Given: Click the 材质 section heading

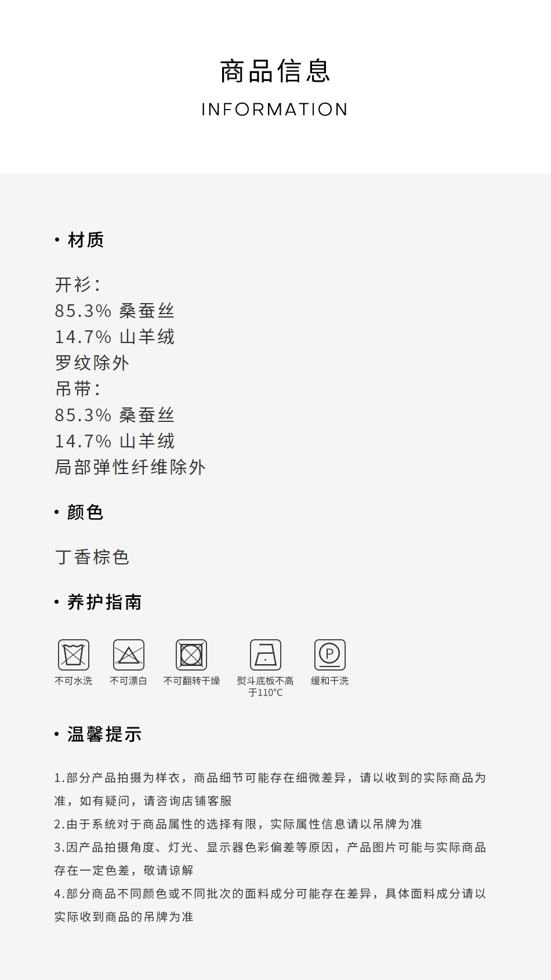Looking at the screenshot, I should [86, 240].
